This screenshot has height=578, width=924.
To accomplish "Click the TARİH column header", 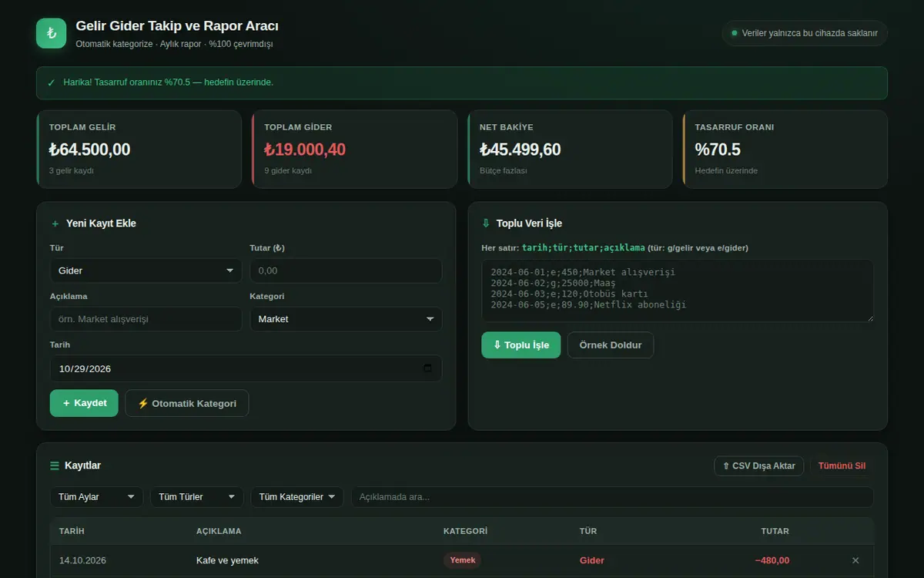I will (x=72, y=531).
